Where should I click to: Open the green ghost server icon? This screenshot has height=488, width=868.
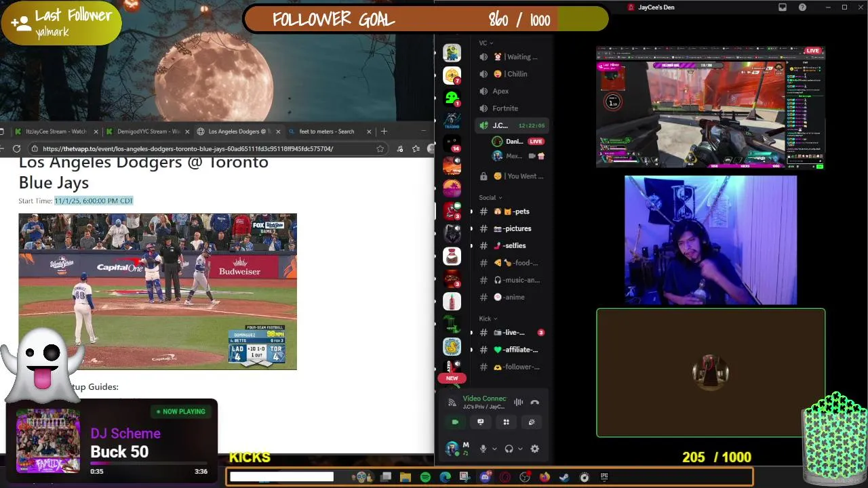[452, 98]
